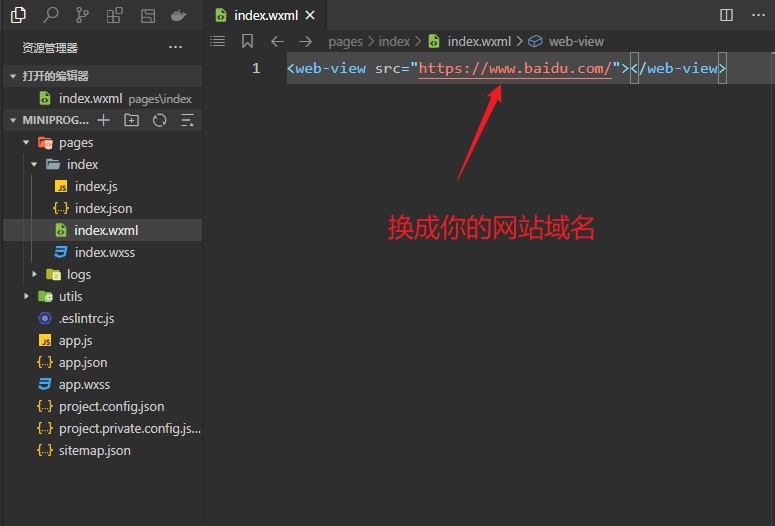
Task: Collapse the pages folder
Action: (27, 143)
